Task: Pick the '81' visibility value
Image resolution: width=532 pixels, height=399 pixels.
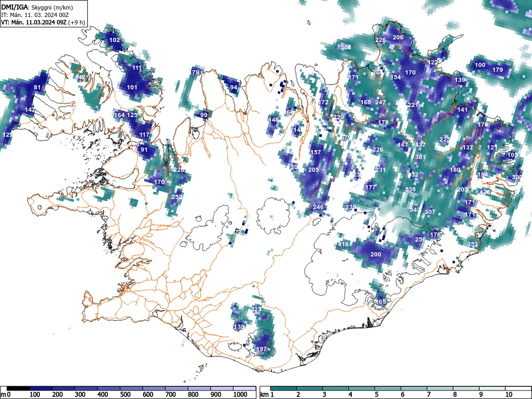Action: pos(37,87)
